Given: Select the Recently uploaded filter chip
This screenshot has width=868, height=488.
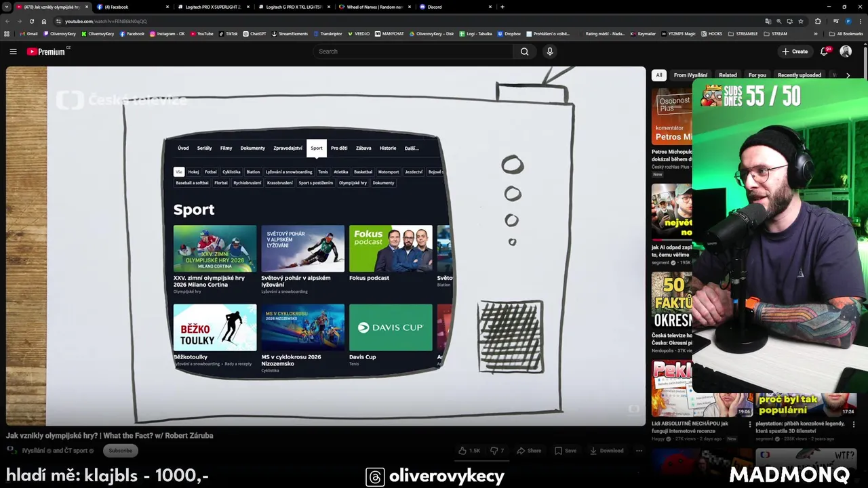Looking at the screenshot, I should (800, 75).
